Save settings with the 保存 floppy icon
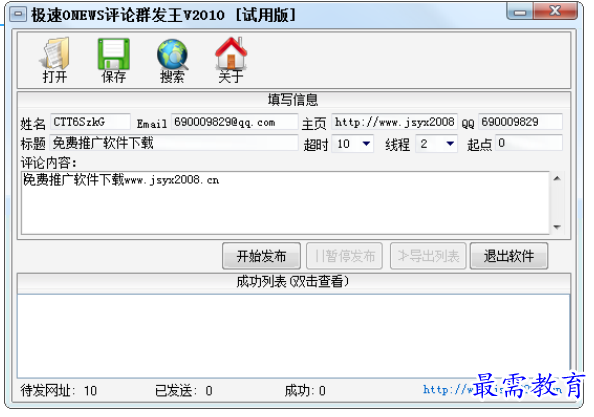This screenshot has width=594, height=417. tap(114, 61)
